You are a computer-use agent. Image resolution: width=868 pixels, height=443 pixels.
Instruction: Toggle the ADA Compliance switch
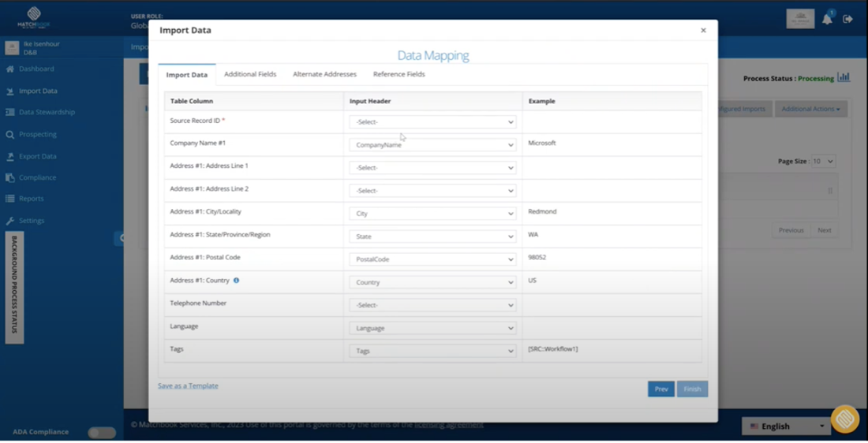(102, 433)
